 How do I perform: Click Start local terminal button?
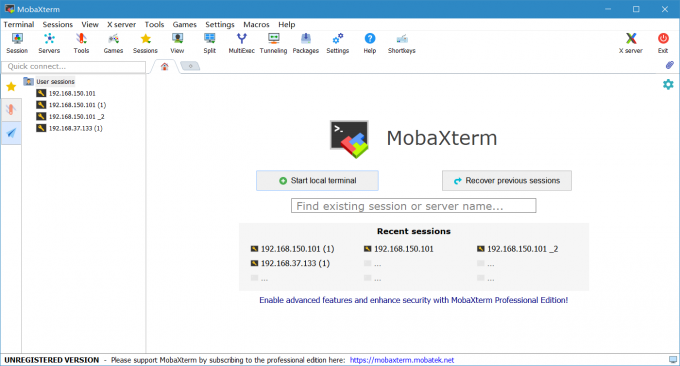(x=317, y=180)
